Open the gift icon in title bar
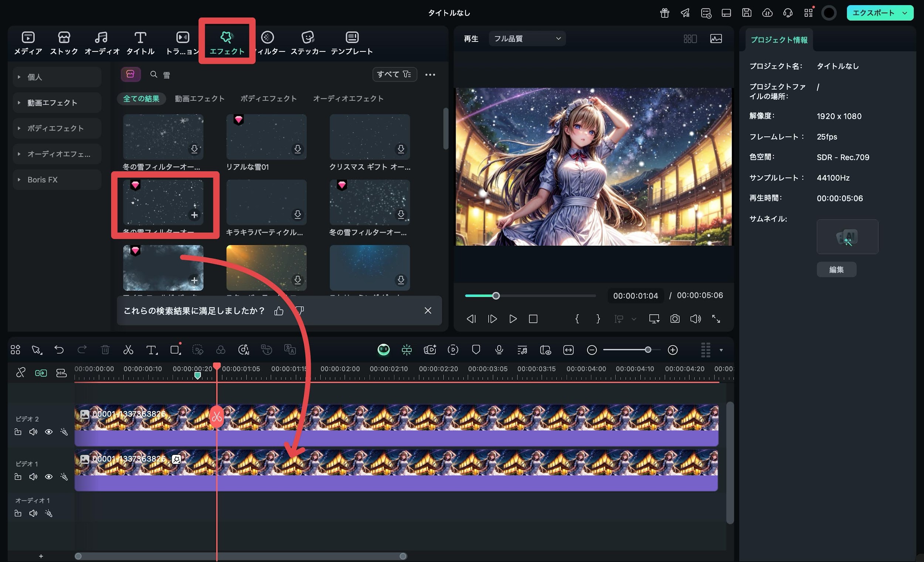This screenshot has height=562, width=924. (665, 13)
